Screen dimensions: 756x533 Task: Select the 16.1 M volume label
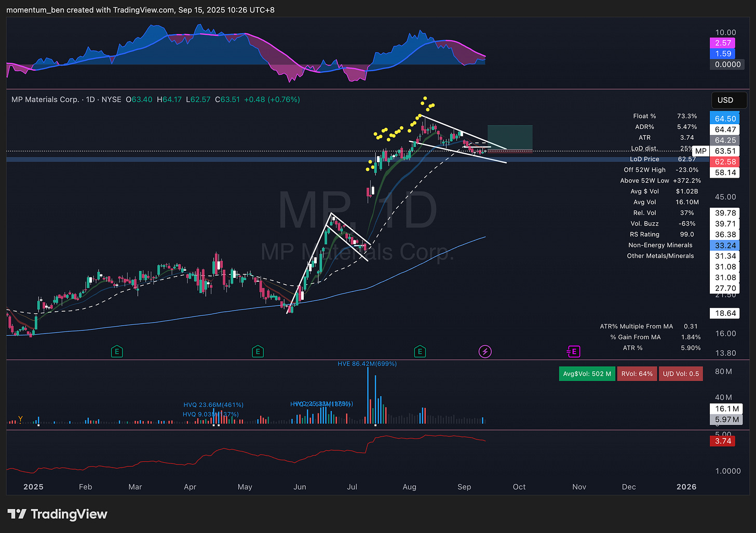pyautogui.click(x=726, y=409)
